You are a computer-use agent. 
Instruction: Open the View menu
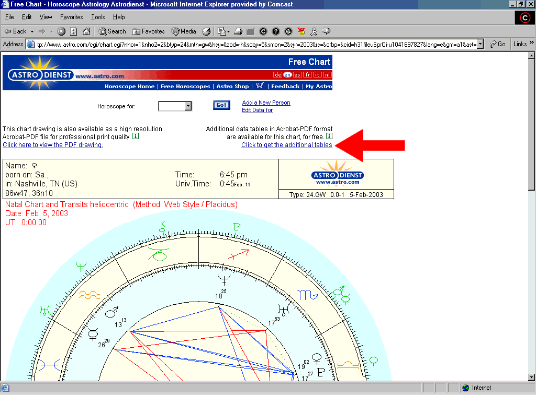(x=45, y=17)
